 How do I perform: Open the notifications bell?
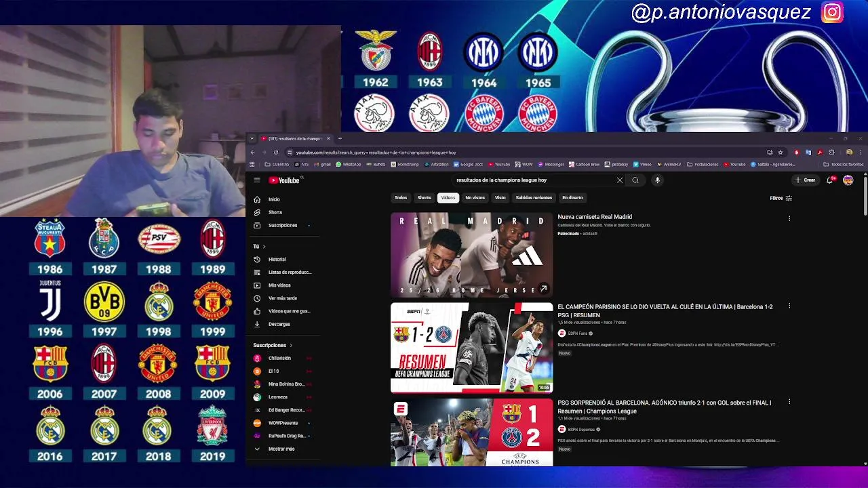point(829,180)
